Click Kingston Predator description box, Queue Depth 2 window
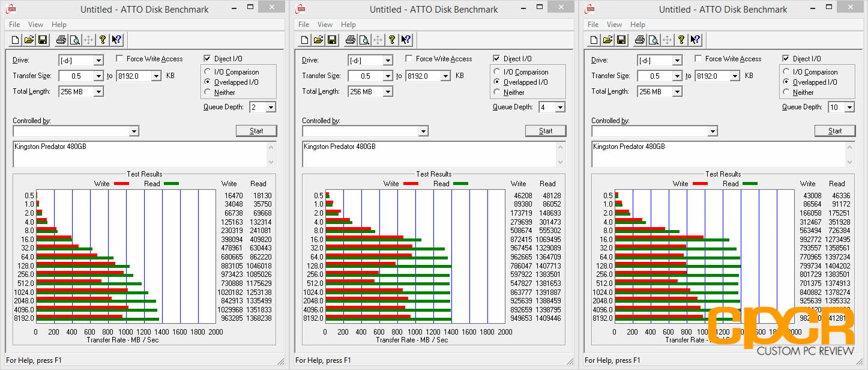 coord(145,154)
